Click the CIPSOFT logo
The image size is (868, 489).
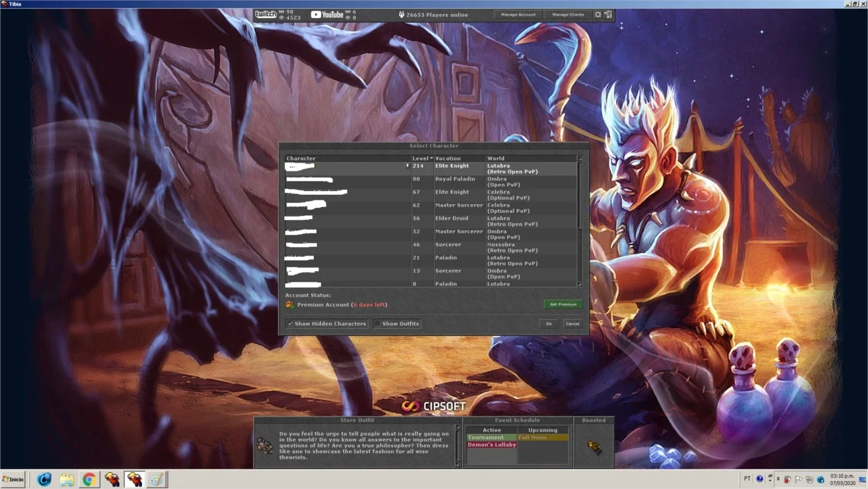coord(433,406)
